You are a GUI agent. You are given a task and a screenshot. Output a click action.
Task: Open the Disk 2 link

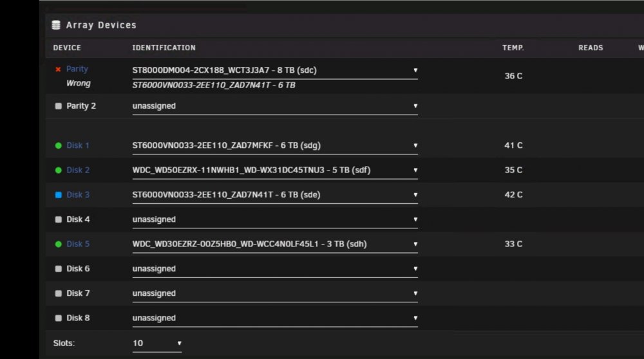pyautogui.click(x=78, y=170)
